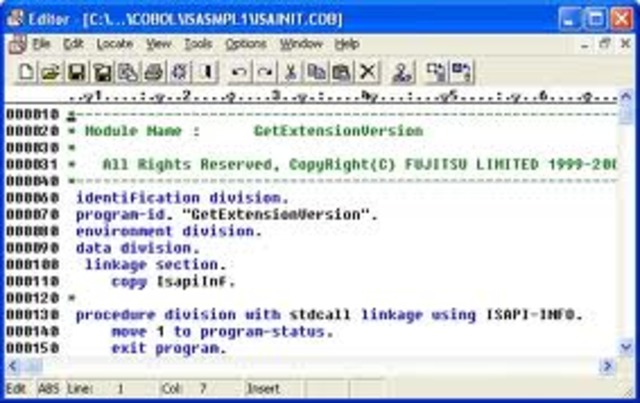Viewport: 640px width, 403px height.
Task: Open the View menu
Action: 159,44
